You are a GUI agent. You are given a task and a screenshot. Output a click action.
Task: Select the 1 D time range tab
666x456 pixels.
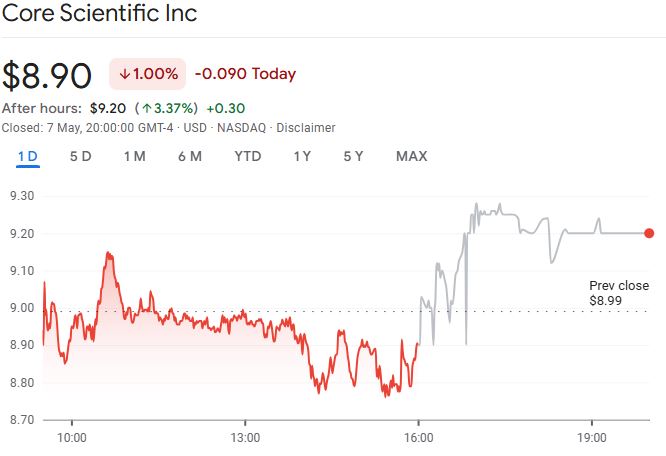(x=27, y=156)
